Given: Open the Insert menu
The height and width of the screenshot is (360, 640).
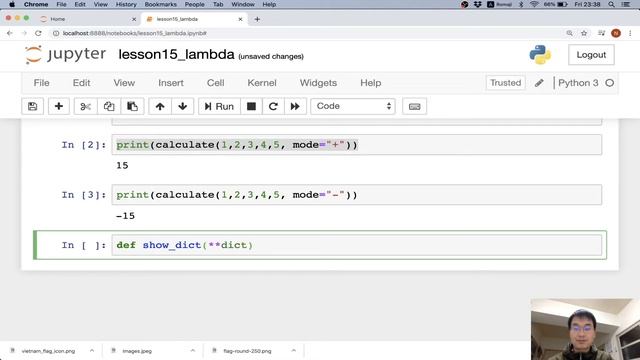Looking at the screenshot, I should pos(171,83).
